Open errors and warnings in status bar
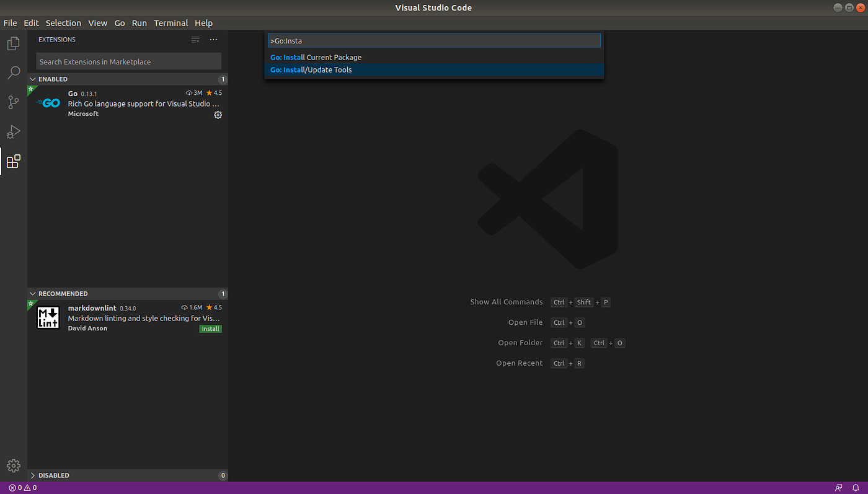The width and height of the screenshot is (868, 494). click(x=22, y=488)
